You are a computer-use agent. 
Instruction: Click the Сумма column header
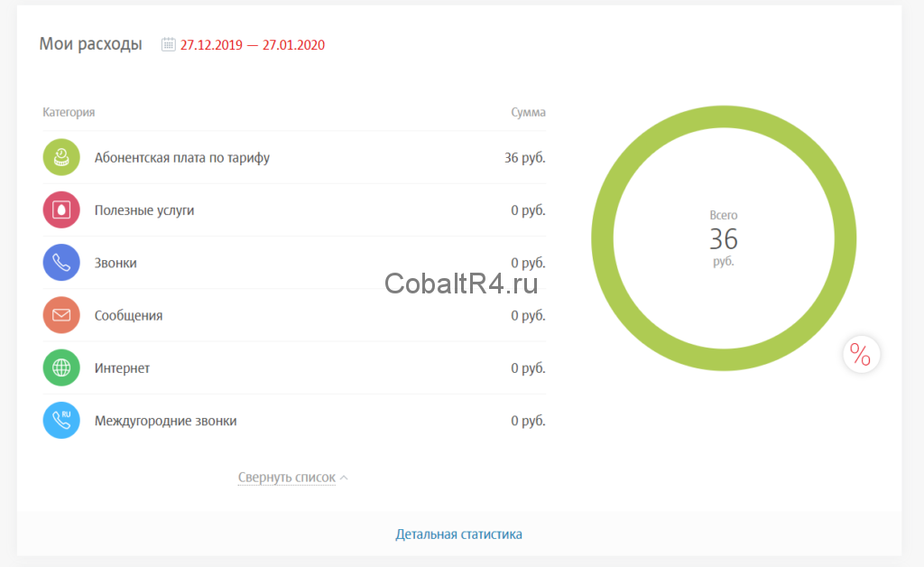[528, 113]
